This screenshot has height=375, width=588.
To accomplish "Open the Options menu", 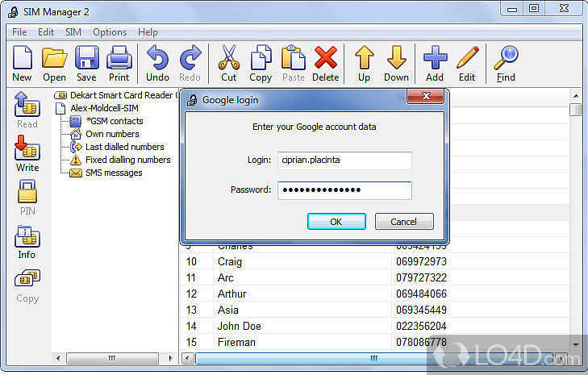I will tap(109, 32).
